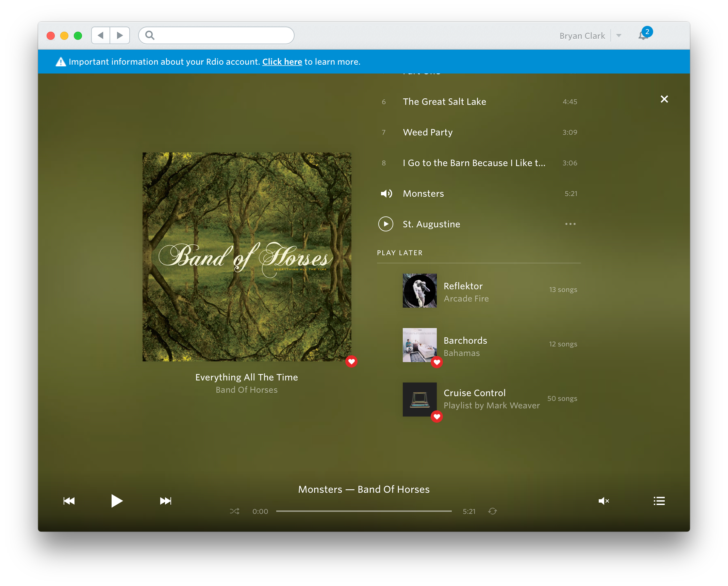This screenshot has width=728, height=586.
Task: Play Weed Party track
Action: point(479,132)
